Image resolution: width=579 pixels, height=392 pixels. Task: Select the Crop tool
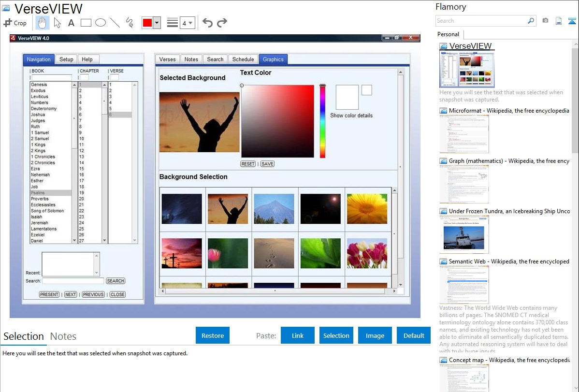click(15, 23)
